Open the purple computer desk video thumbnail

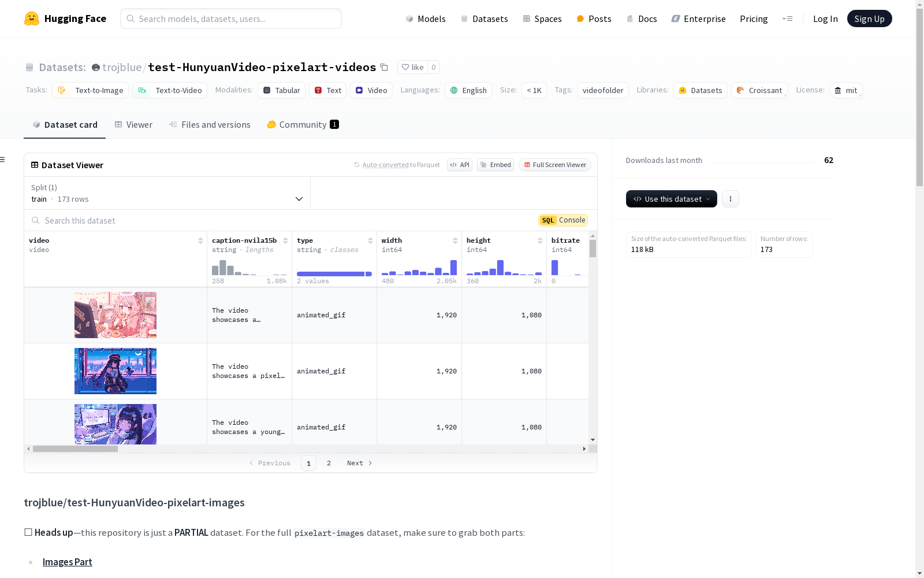(x=115, y=424)
